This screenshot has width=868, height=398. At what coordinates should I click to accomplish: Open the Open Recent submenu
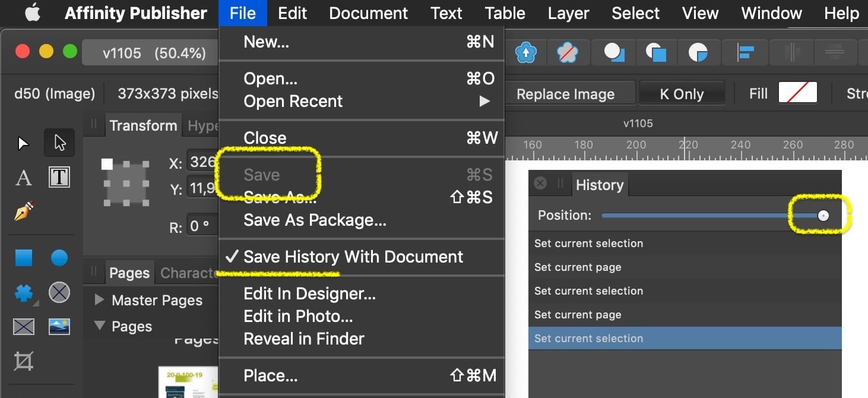(362, 101)
